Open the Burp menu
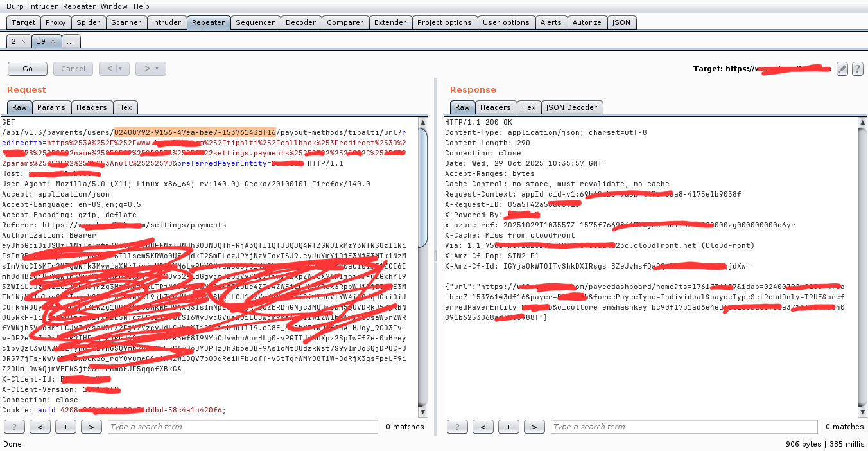This screenshot has height=451, width=868. point(15,6)
